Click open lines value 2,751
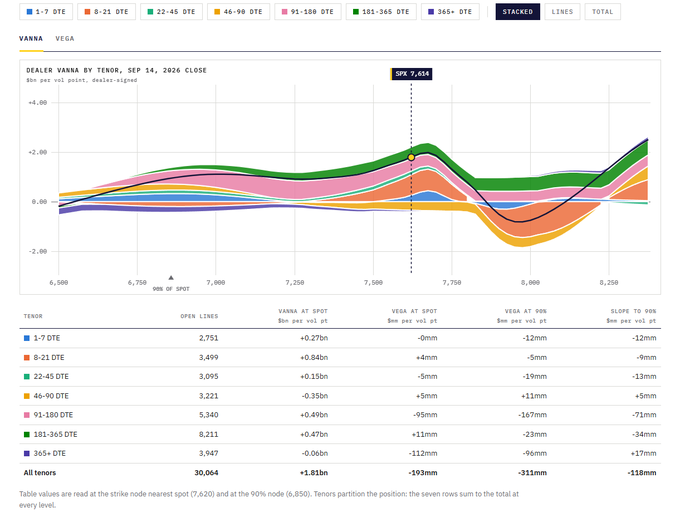680x517 pixels. click(209, 338)
